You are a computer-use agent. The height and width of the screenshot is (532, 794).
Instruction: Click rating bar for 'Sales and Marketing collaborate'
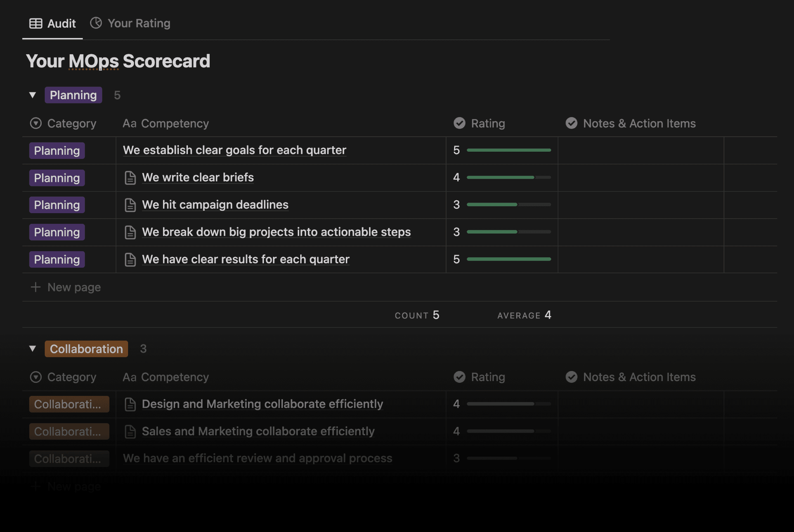coord(509,431)
